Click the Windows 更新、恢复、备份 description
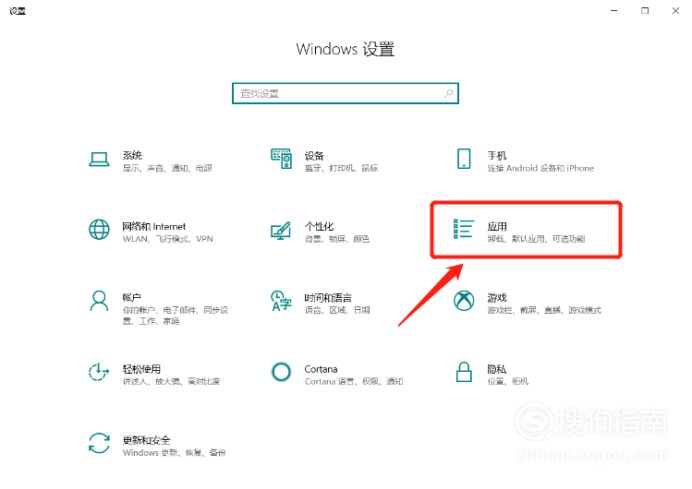Image resolution: width=692 pixels, height=489 pixels. [174, 452]
